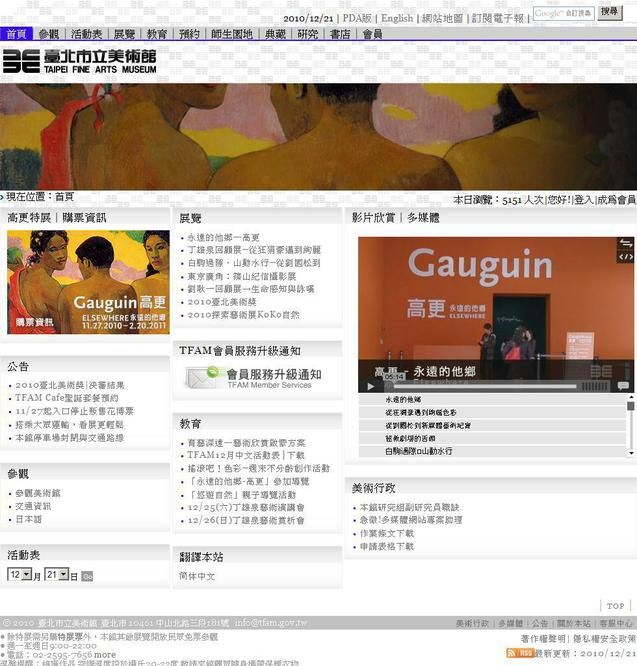Image resolution: width=637 pixels, height=666 pixels.
Task: Switch to the PDA版 version
Action: (x=357, y=18)
